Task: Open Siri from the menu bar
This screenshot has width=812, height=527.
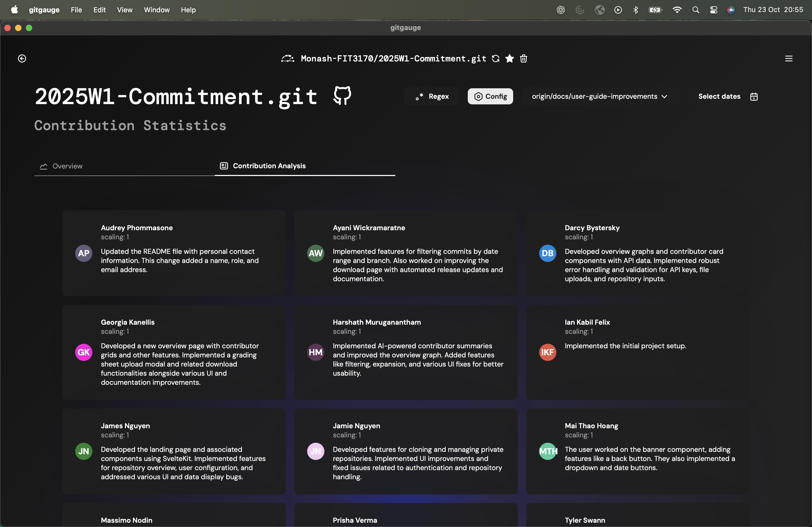Action: [731, 10]
